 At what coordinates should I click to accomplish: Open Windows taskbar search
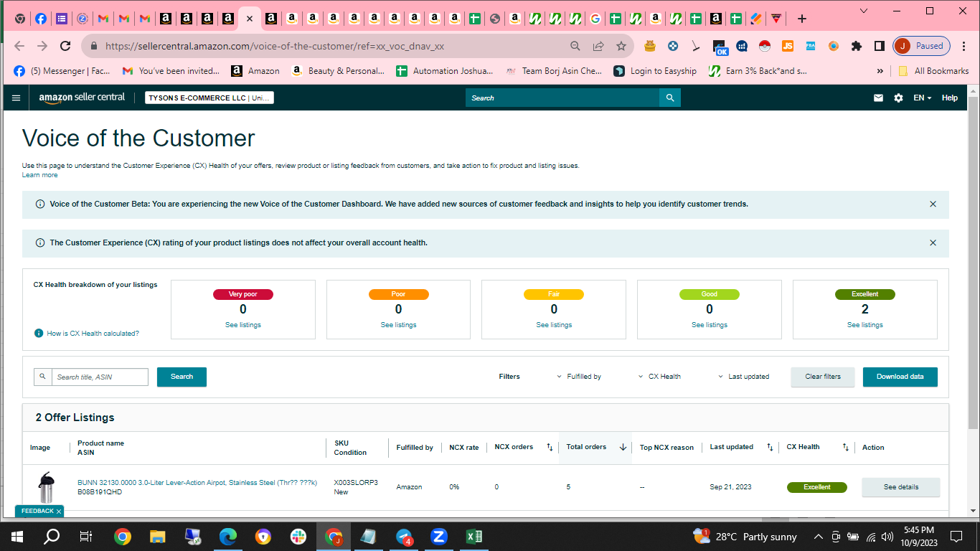[52, 537]
